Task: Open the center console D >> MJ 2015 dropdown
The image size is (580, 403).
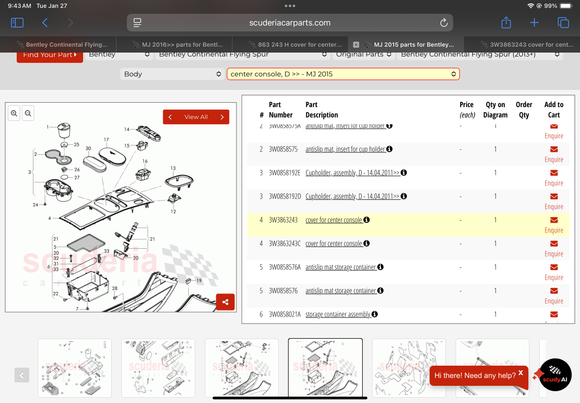Action: pos(343,74)
